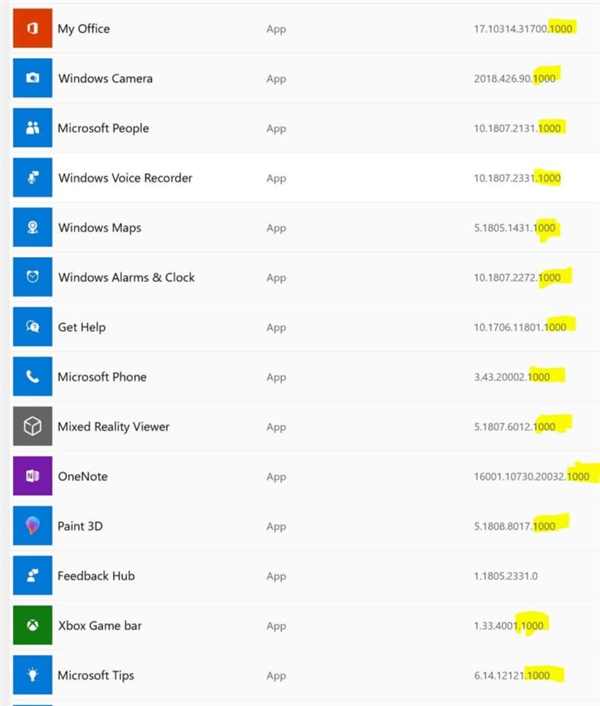Select the Windows Alarms & Clock icon
The height and width of the screenshot is (706, 600).
coord(32,277)
